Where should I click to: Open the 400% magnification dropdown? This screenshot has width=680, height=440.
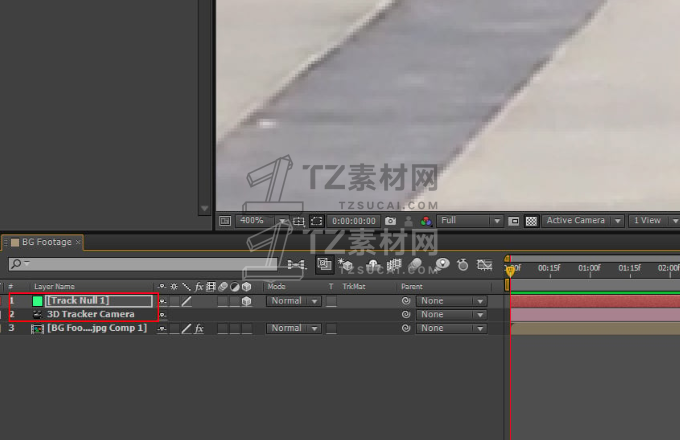point(262,221)
